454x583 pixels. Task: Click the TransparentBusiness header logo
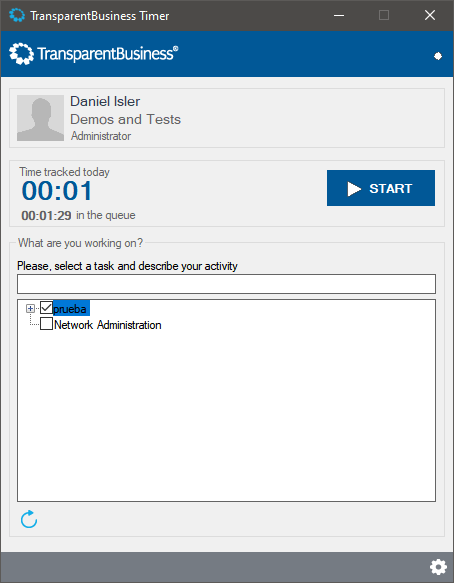click(x=94, y=54)
